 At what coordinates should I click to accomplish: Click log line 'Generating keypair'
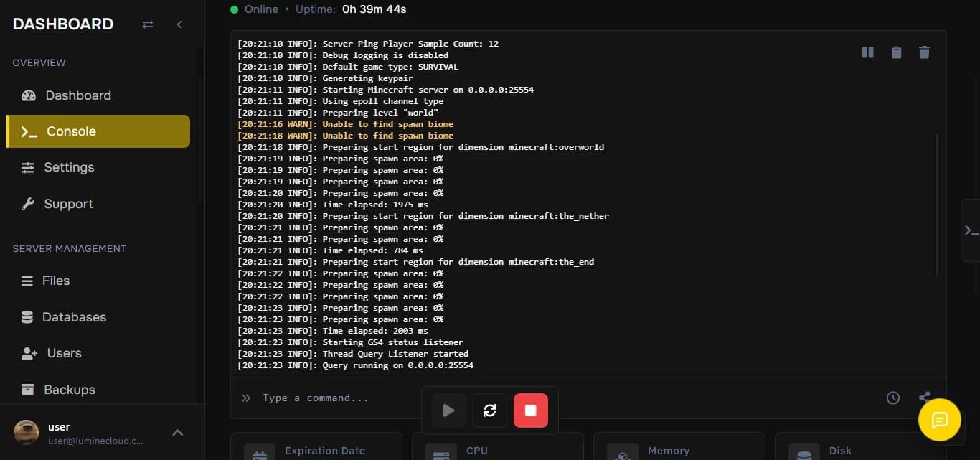(326, 78)
